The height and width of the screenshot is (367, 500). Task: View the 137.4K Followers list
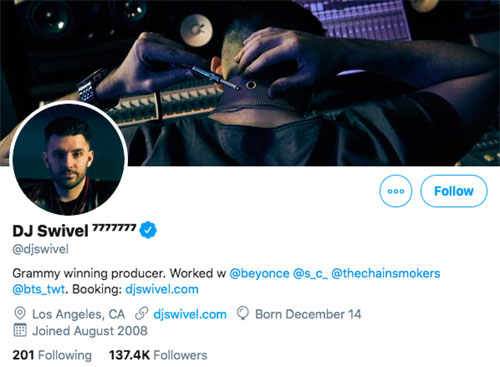pyautogui.click(x=158, y=355)
